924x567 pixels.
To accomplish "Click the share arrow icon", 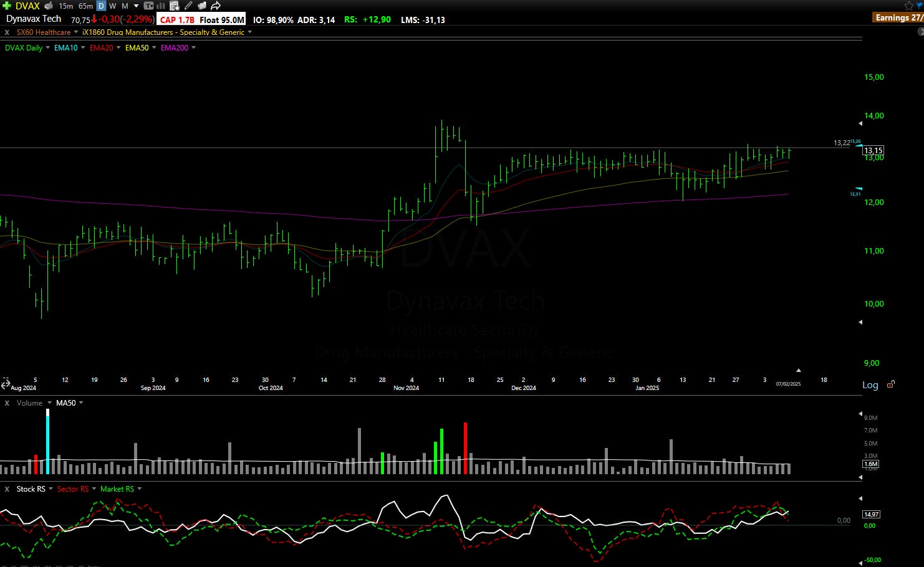I will tap(216, 6).
